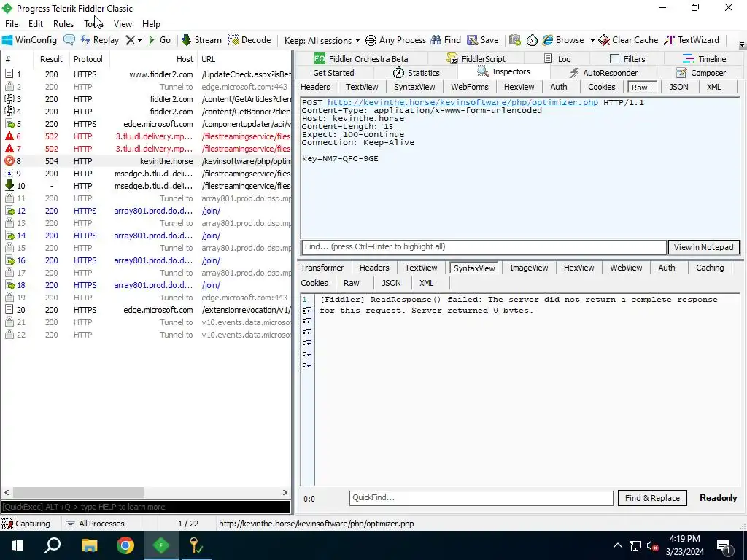This screenshot has height=560, width=747.
Task: Select session 20 extensionrevocation row
Action: (x=146, y=309)
